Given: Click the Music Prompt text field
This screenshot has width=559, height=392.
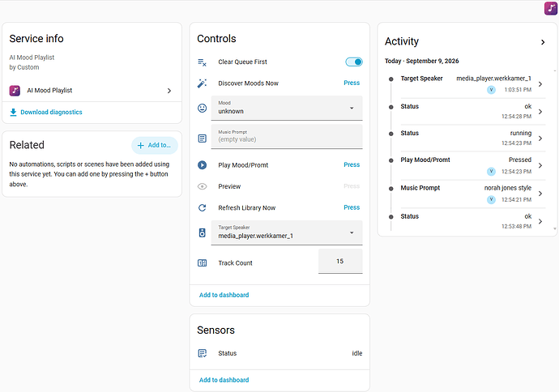Looking at the screenshot, I should click(x=287, y=137).
